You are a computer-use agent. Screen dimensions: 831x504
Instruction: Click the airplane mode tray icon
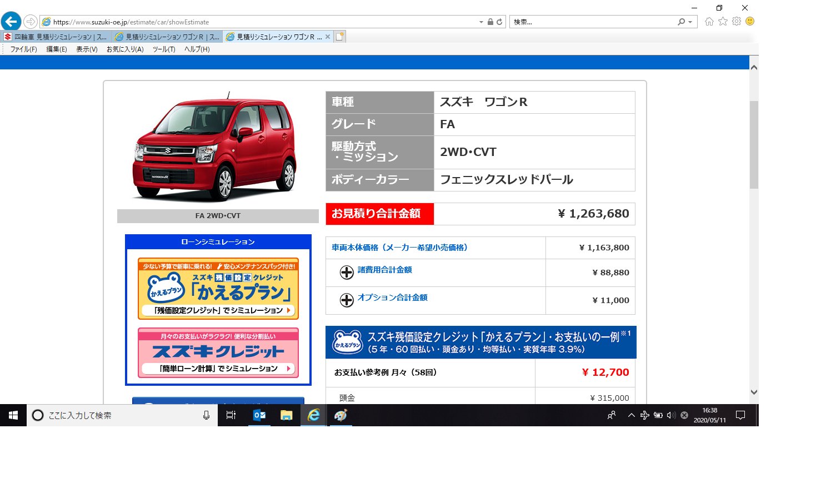(x=645, y=415)
